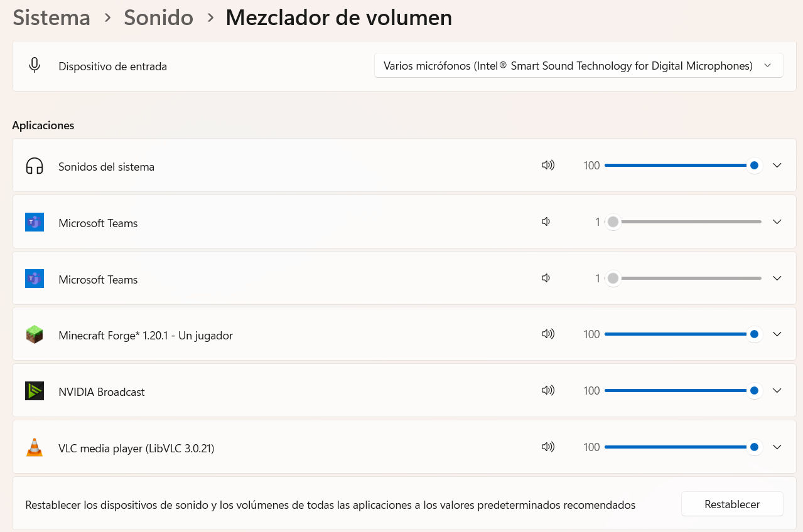
Task: Click the first Microsoft Teams icon
Action: point(35,221)
